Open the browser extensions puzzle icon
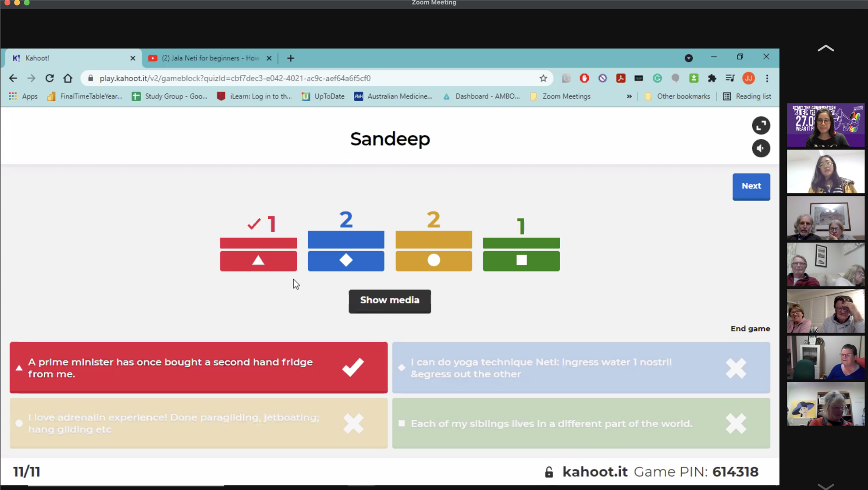This screenshot has width=868, height=490. pyautogui.click(x=712, y=78)
